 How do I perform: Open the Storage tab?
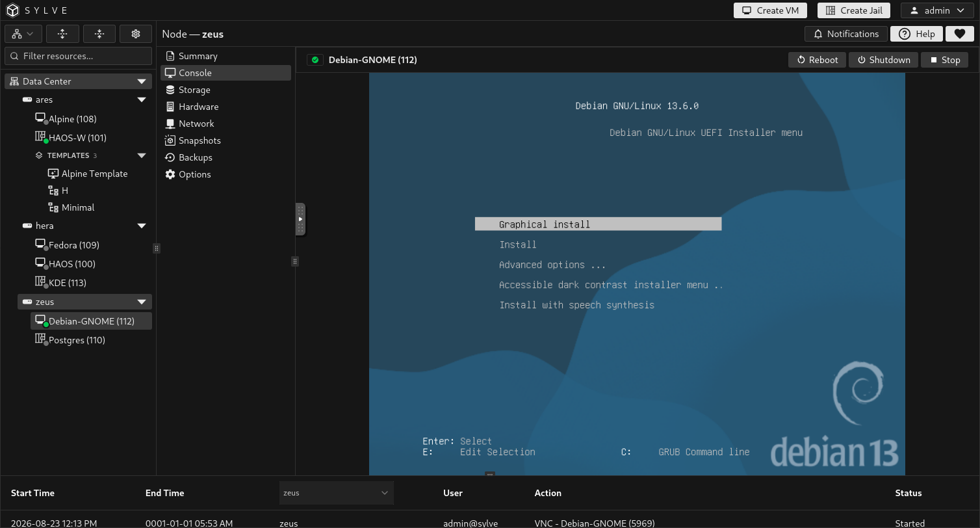[226, 90]
